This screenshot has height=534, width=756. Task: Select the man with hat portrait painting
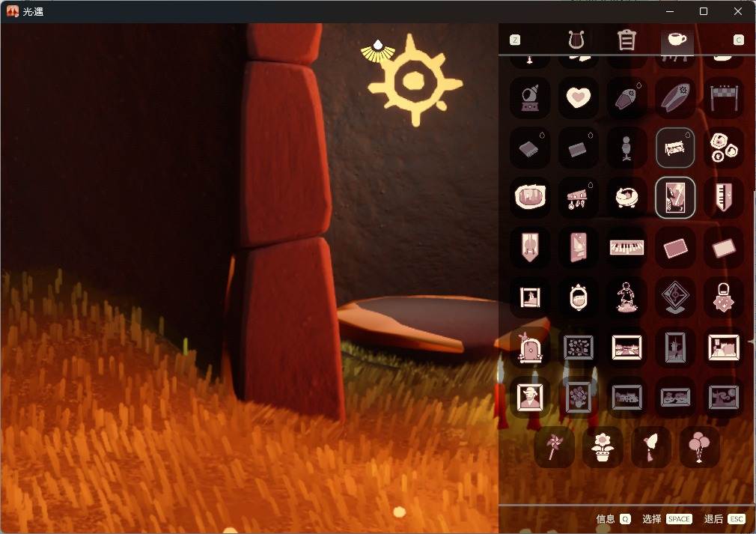pyautogui.click(x=530, y=398)
